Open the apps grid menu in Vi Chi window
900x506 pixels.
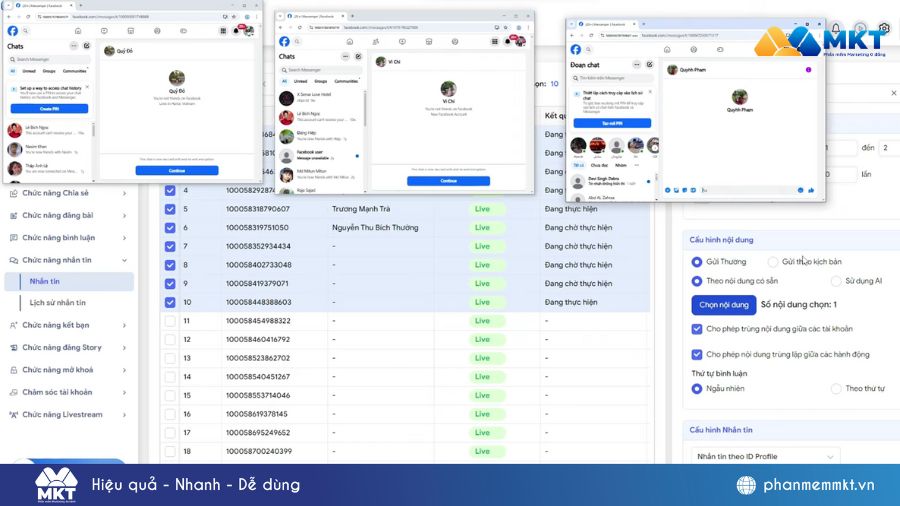(495, 42)
